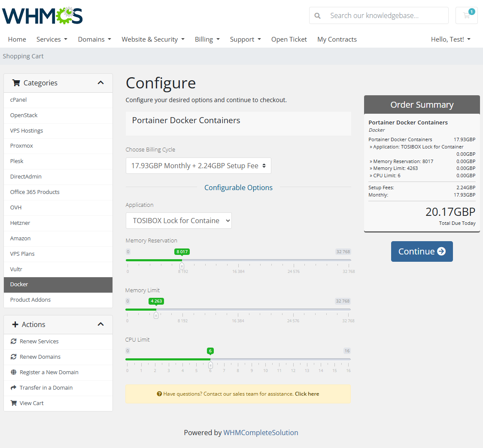The image size is (483, 448).
Task: Click the View Cart cart icon
Action: 14,403
